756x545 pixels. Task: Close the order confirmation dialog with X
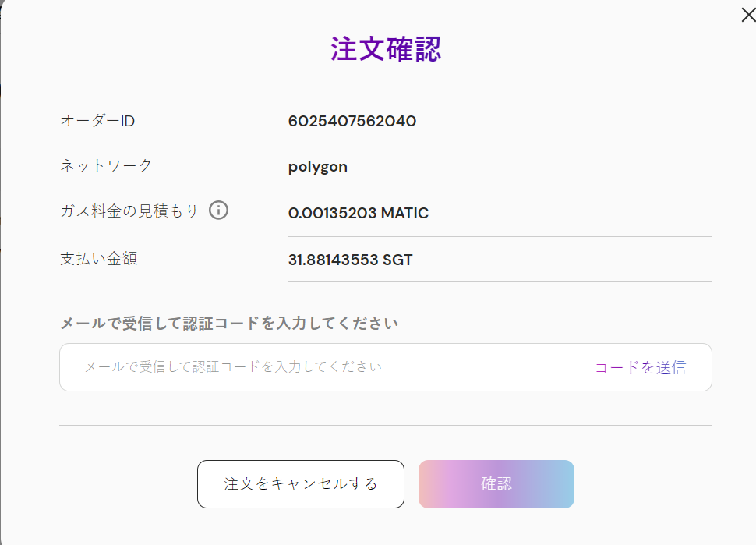coord(747,15)
